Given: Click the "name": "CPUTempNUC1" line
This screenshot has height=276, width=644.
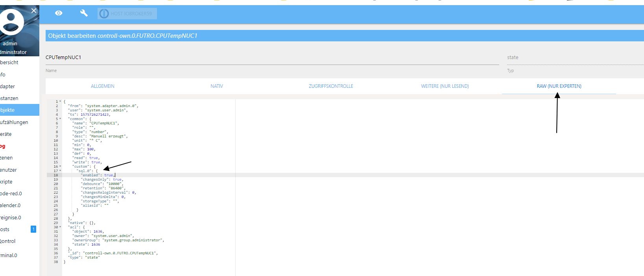Looking at the screenshot, I should click(x=96, y=123).
